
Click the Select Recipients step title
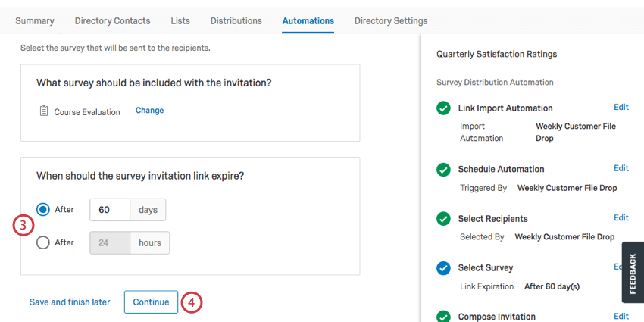[493, 219]
